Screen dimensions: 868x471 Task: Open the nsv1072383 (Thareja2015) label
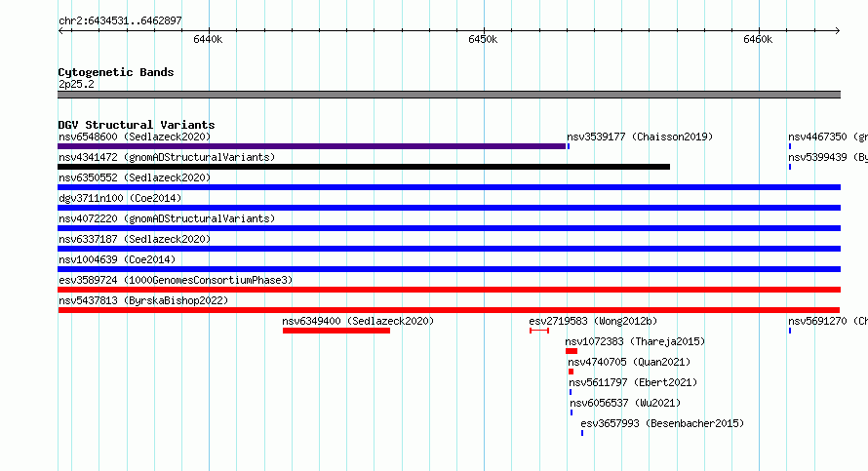click(635, 341)
